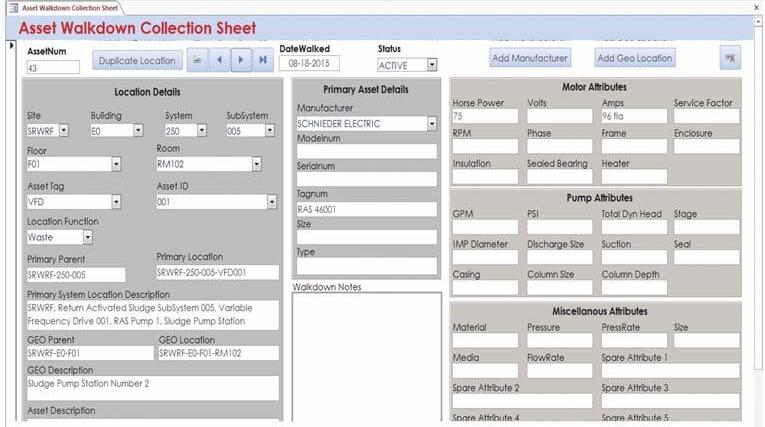This screenshot has width=765, height=427.
Task: Click the DateWalked field
Action: coord(309,63)
